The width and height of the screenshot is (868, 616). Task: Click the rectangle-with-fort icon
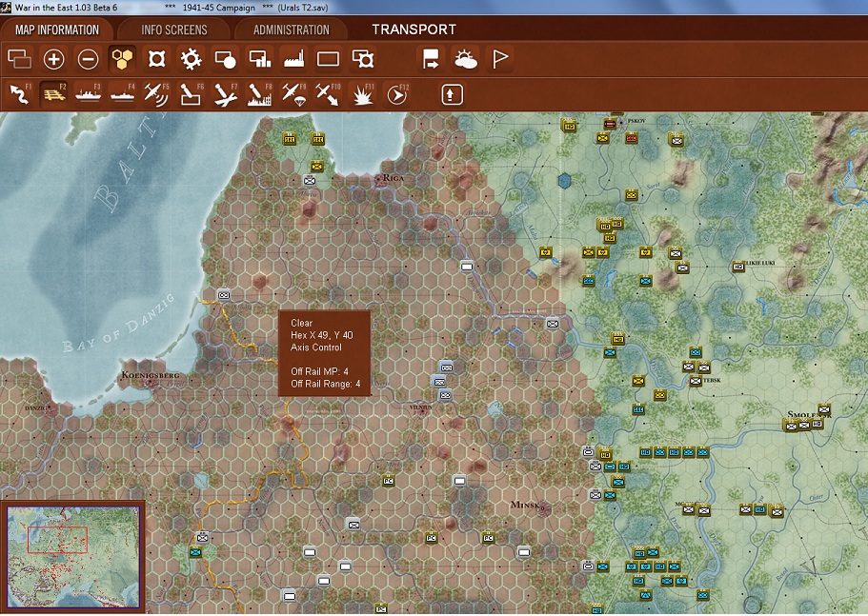[x=363, y=59]
